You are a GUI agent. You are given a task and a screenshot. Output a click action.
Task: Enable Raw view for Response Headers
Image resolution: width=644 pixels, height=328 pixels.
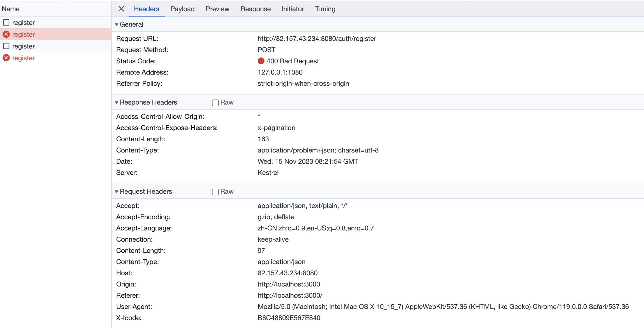point(215,103)
